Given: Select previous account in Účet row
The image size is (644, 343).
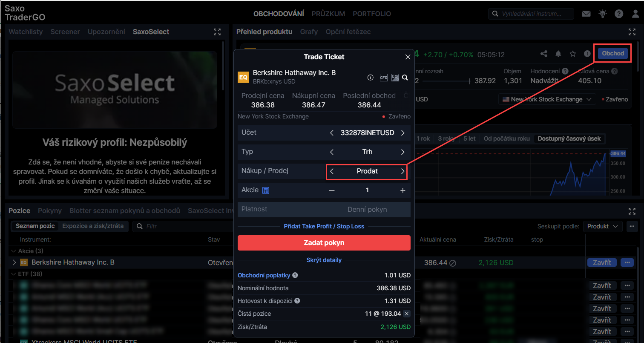Looking at the screenshot, I should (x=332, y=133).
